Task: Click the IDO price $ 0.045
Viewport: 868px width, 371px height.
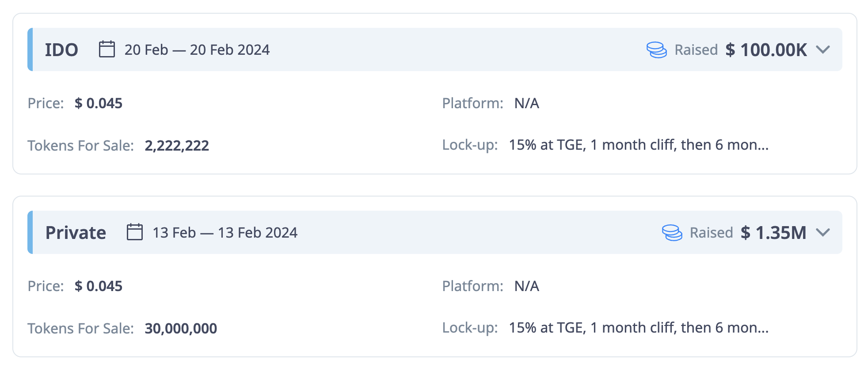Action: tap(99, 103)
